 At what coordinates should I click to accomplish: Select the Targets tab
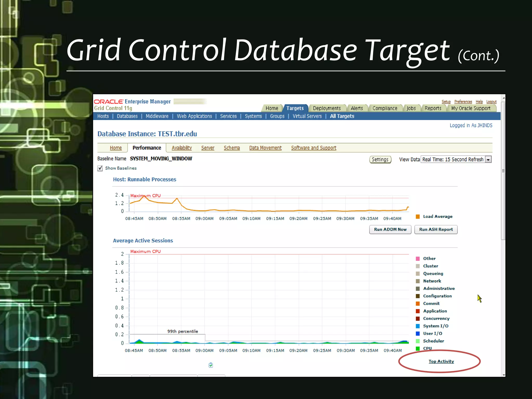pyautogui.click(x=295, y=108)
